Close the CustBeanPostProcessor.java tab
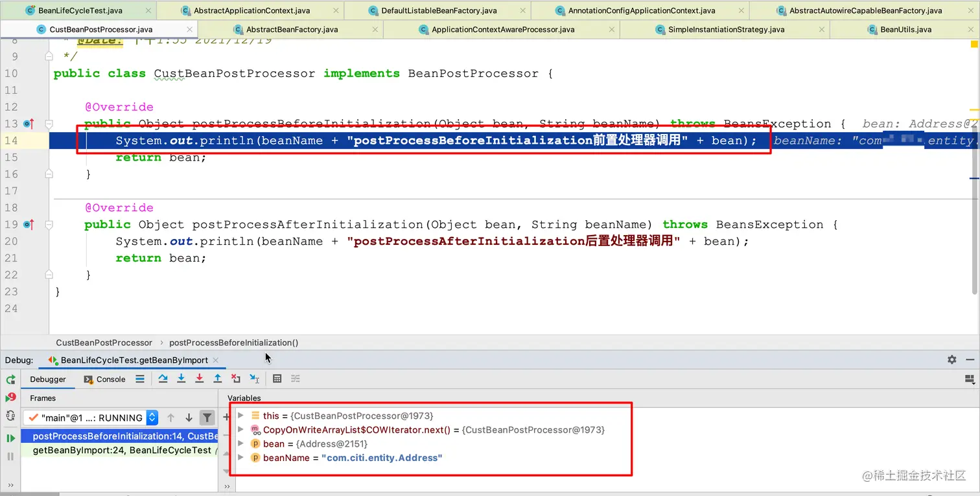 click(189, 29)
